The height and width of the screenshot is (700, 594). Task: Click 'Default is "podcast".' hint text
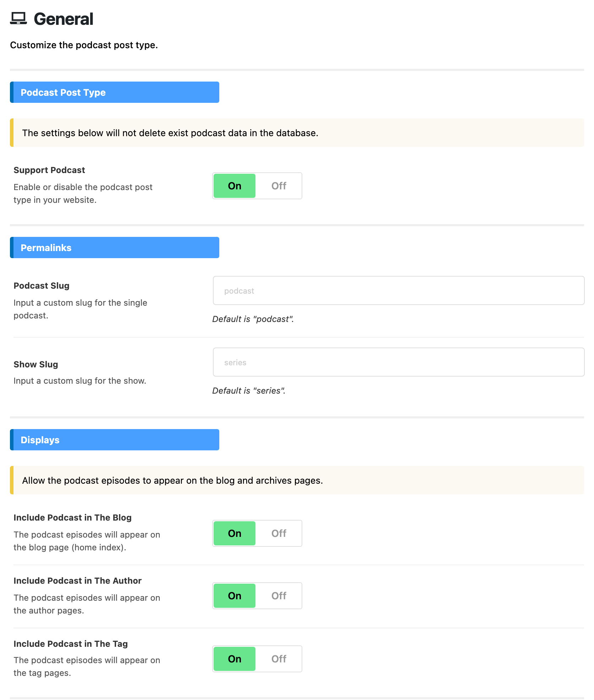(x=253, y=319)
